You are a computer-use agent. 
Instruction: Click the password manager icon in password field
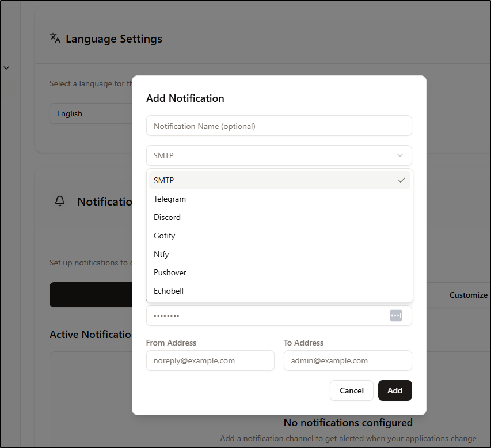point(396,316)
